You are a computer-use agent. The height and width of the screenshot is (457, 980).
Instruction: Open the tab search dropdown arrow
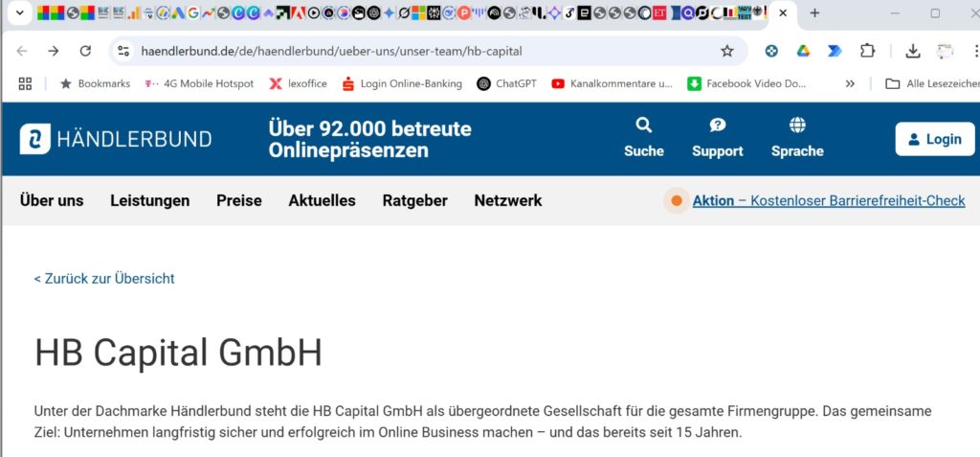19,13
